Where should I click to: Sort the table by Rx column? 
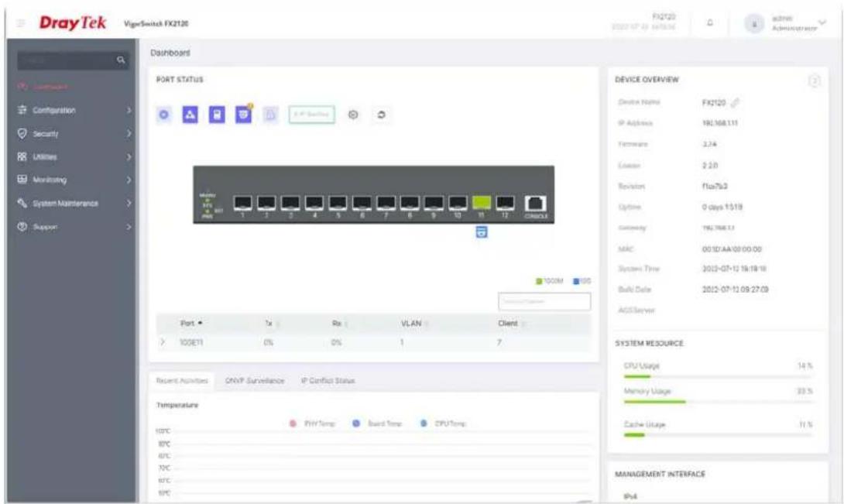[x=339, y=323]
